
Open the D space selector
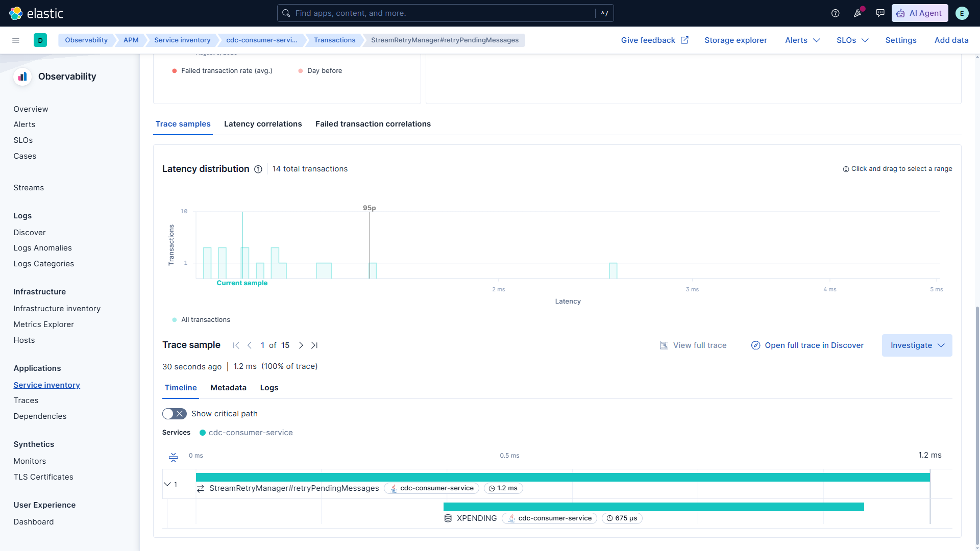tap(40, 40)
